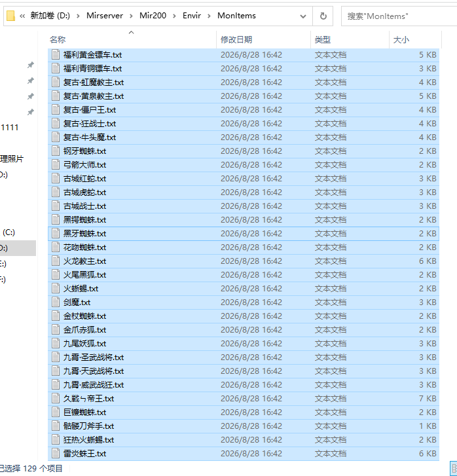Screen dimensions: 457x476
Task: Click the file name 九霄·圣武战将.txt
Action: click(94, 357)
